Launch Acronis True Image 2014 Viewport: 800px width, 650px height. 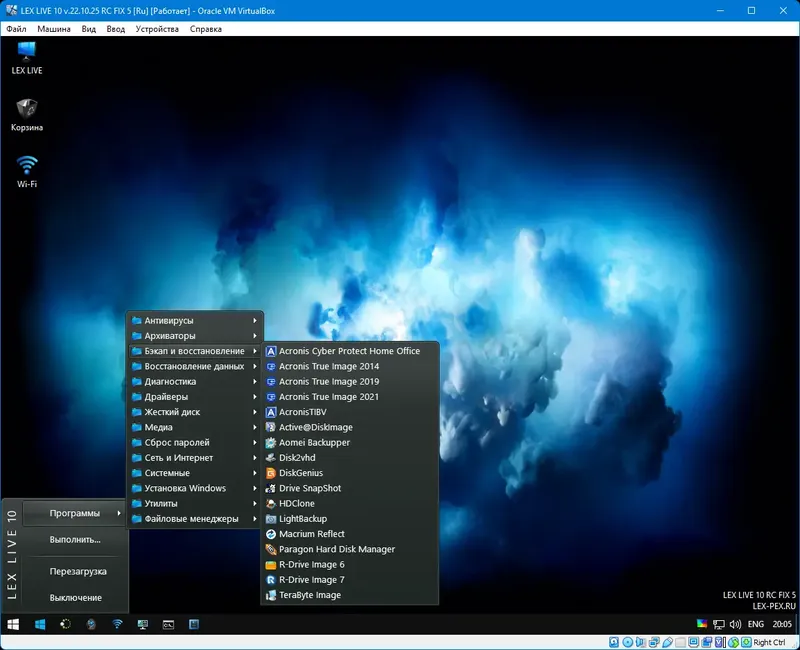tap(349, 366)
